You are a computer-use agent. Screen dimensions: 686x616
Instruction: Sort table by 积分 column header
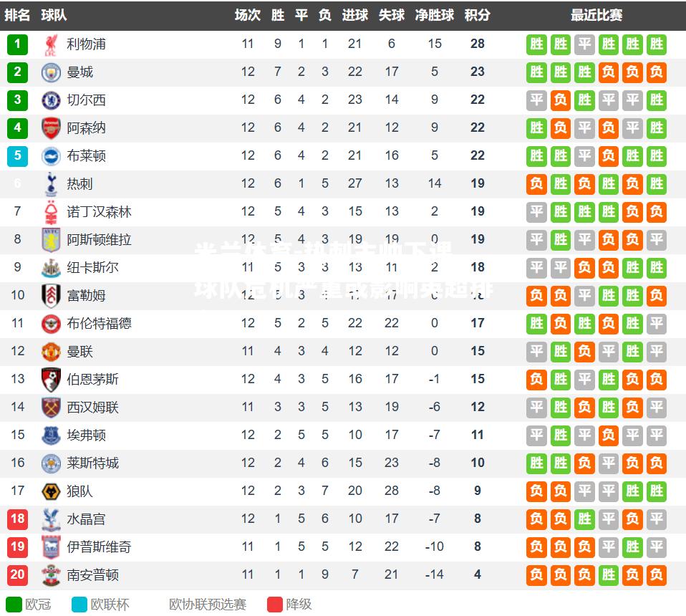(x=478, y=15)
